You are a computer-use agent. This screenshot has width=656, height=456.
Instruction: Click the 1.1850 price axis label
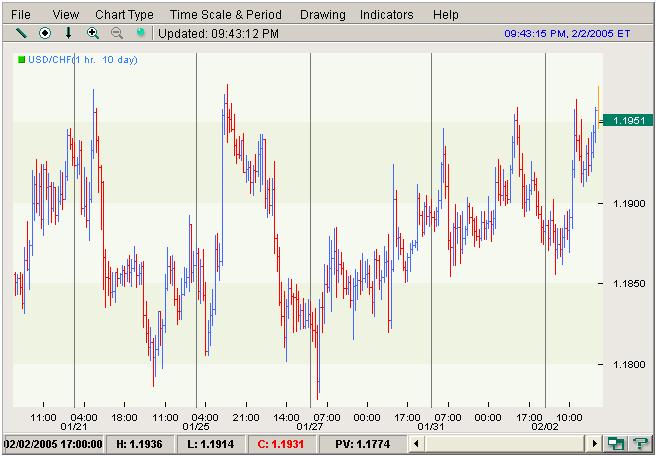coord(627,284)
